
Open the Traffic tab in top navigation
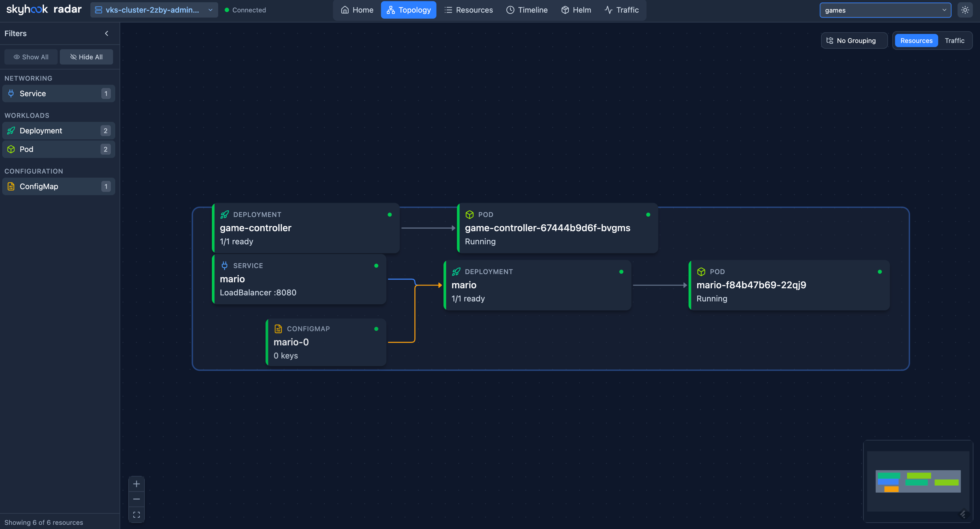[622, 10]
